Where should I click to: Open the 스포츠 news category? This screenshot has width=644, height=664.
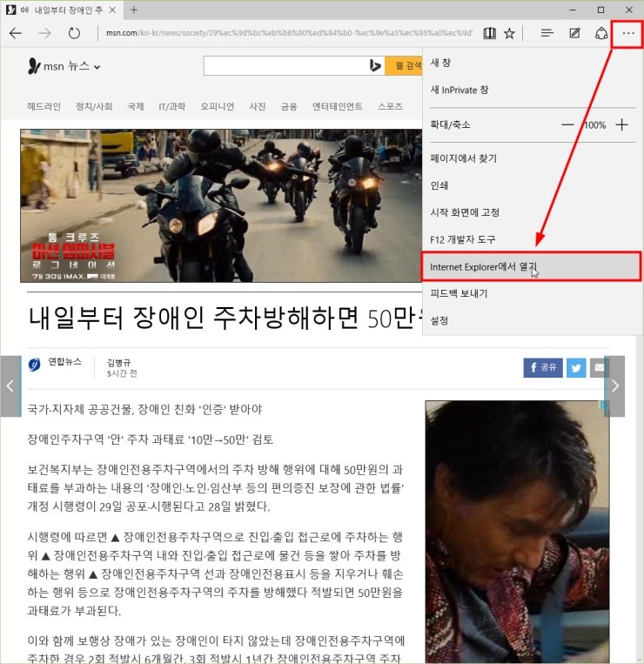coord(390,106)
